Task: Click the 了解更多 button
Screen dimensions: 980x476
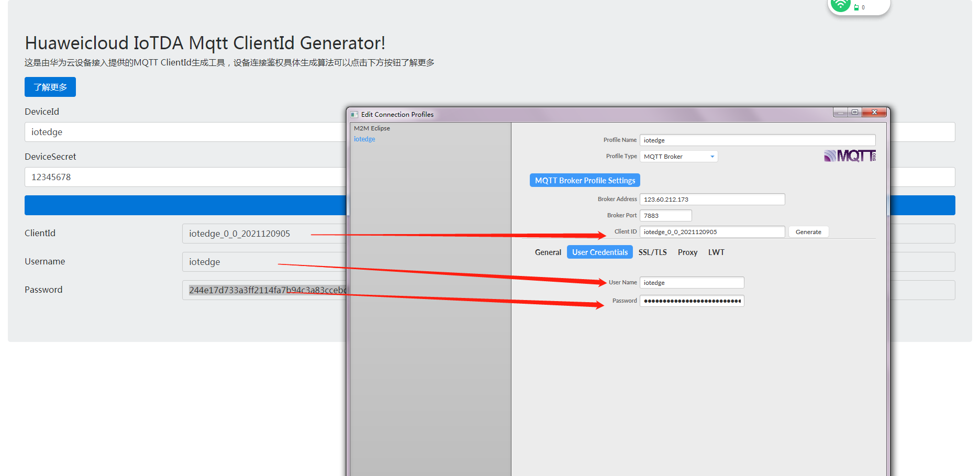Action: coord(50,87)
